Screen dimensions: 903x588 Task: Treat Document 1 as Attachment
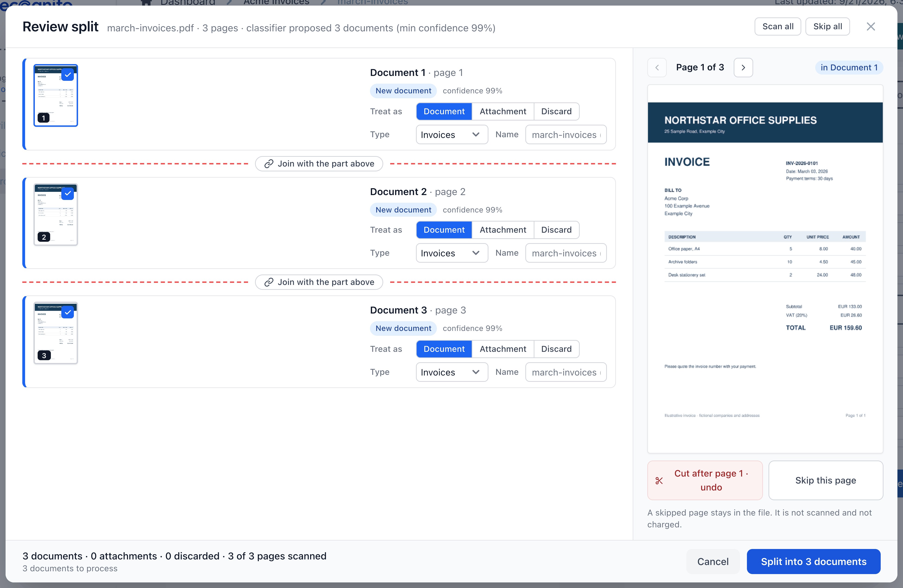click(x=503, y=111)
